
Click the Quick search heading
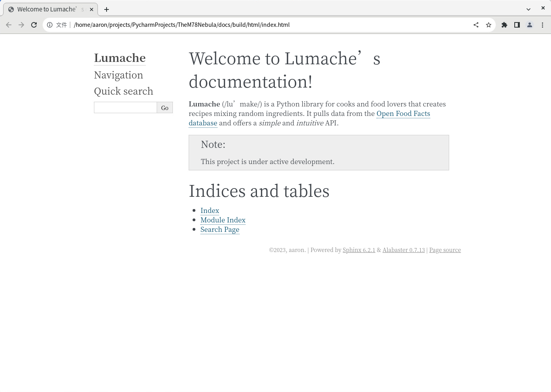coord(124,91)
